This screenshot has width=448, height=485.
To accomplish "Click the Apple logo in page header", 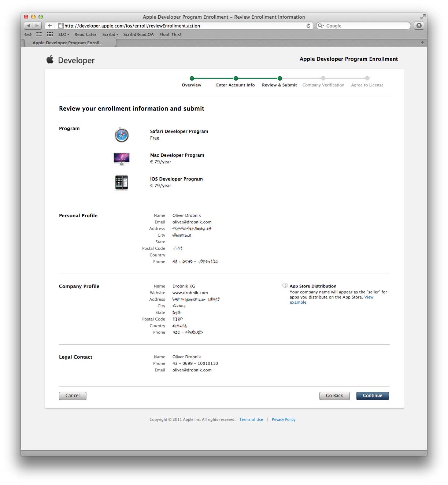I will 50,59.
